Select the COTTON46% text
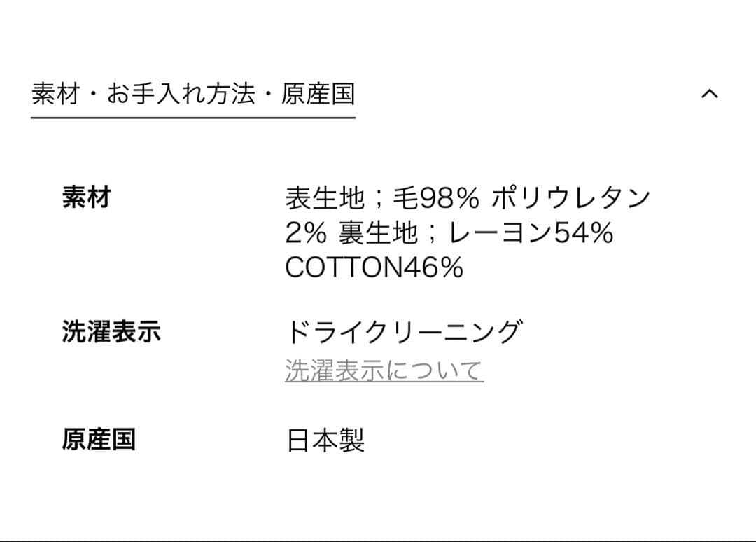The width and height of the screenshot is (756, 542). pyautogui.click(x=374, y=270)
